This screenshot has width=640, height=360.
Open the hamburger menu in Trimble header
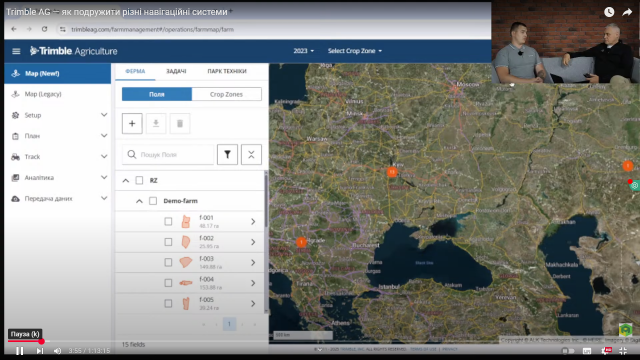point(16,51)
